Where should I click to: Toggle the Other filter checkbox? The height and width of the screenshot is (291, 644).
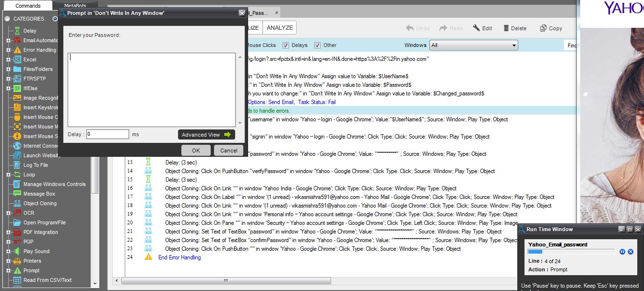[318, 46]
